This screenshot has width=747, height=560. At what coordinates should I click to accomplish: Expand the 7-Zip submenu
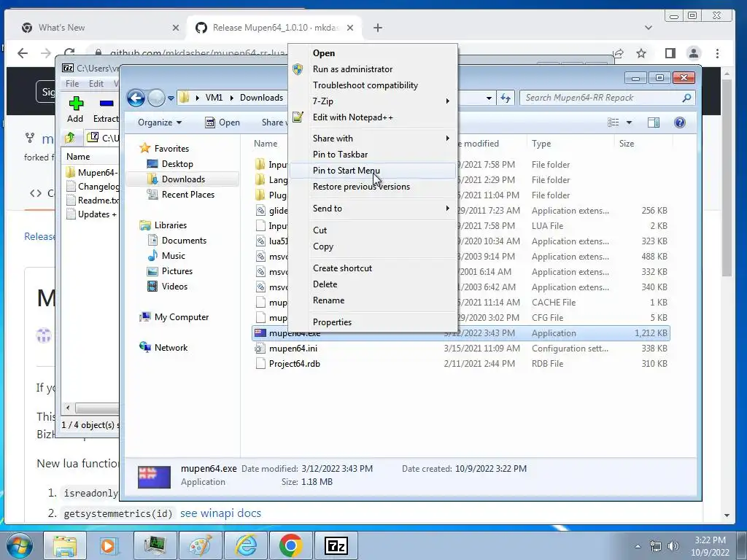[373, 101]
